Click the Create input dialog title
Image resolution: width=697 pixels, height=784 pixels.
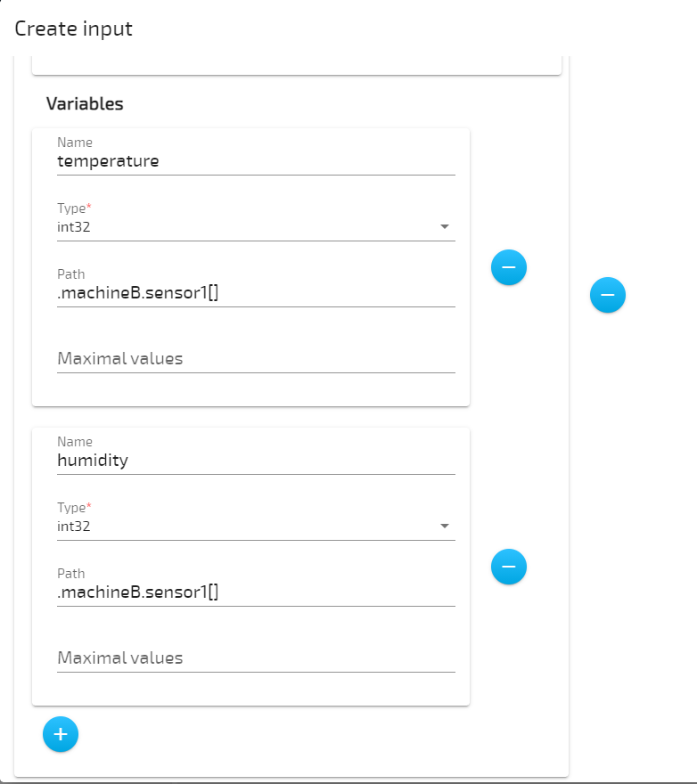[x=73, y=28]
